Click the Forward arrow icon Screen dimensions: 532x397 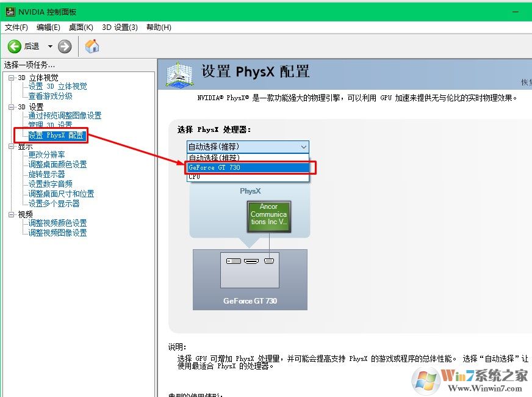(x=65, y=46)
